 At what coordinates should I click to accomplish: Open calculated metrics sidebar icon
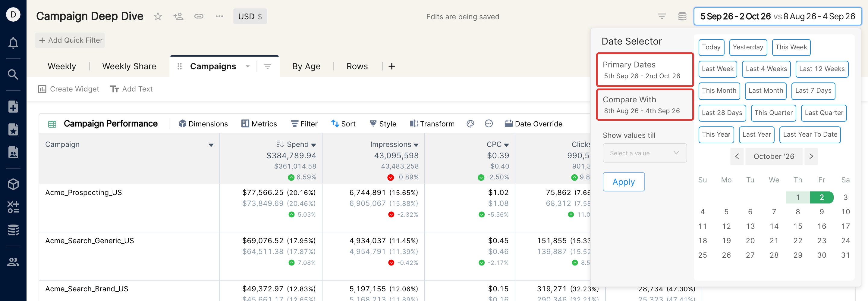coord(13,207)
